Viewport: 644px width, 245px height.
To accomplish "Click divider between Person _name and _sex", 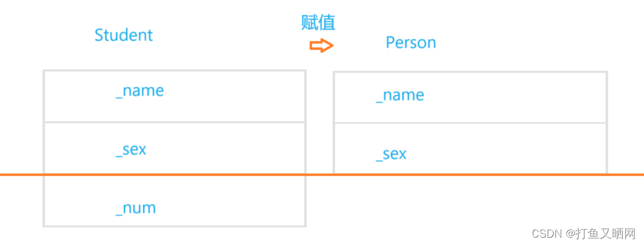I will 470,122.
